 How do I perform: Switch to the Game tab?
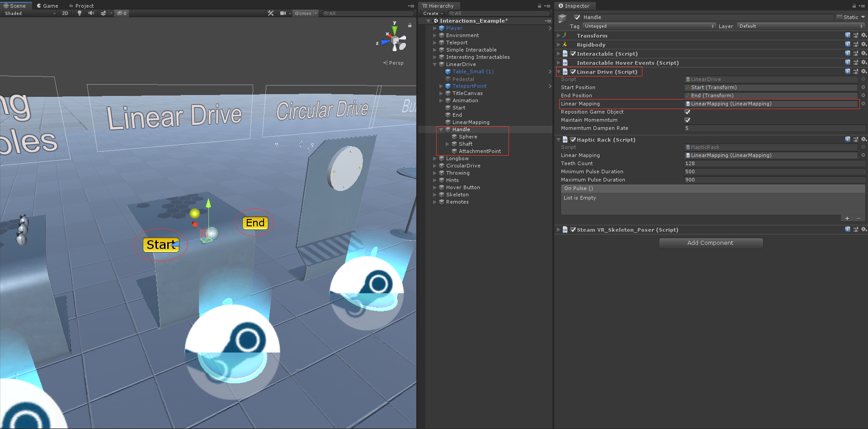click(47, 6)
